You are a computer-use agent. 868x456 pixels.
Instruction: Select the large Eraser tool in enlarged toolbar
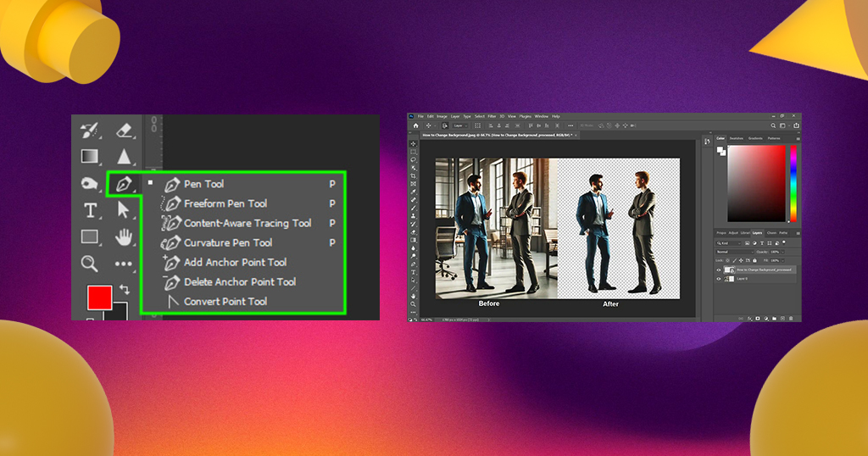124,131
